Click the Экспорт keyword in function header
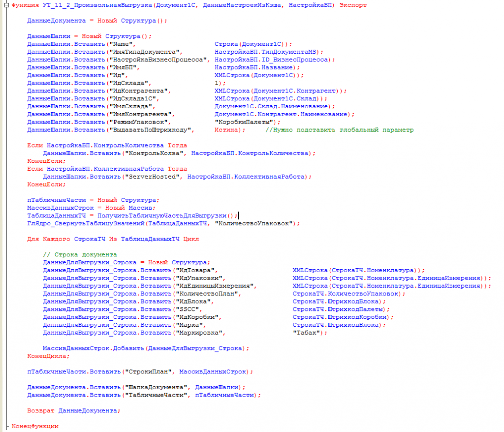 (x=352, y=5)
